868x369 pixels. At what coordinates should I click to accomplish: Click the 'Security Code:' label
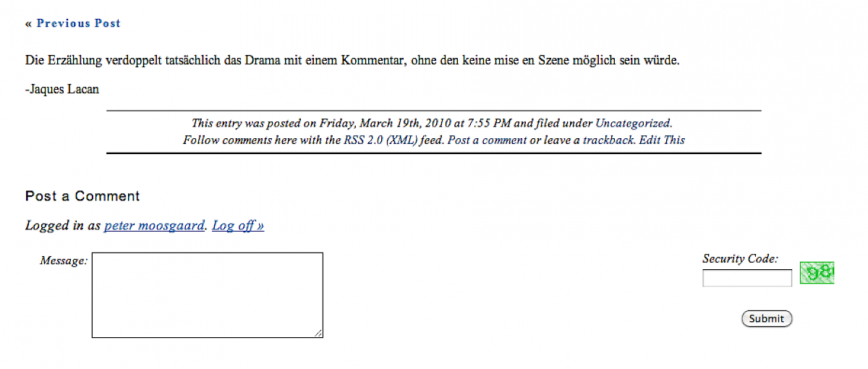point(740,258)
